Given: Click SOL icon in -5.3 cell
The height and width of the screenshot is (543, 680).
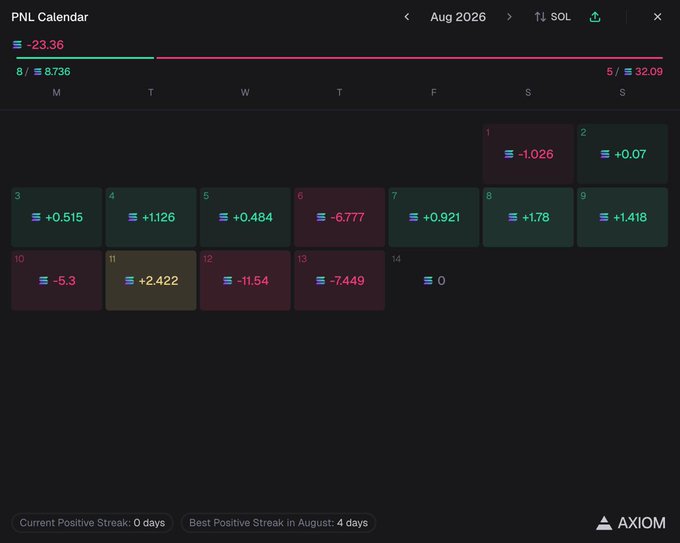Looking at the screenshot, I should tap(43, 281).
